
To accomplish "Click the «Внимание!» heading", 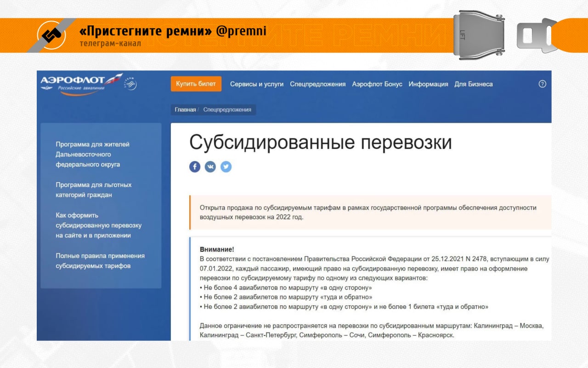I will pyautogui.click(x=217, y=249).
